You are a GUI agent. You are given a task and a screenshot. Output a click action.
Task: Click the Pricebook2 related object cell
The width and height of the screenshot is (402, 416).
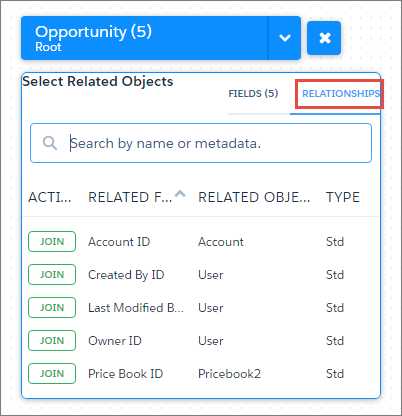pos(229,374)
